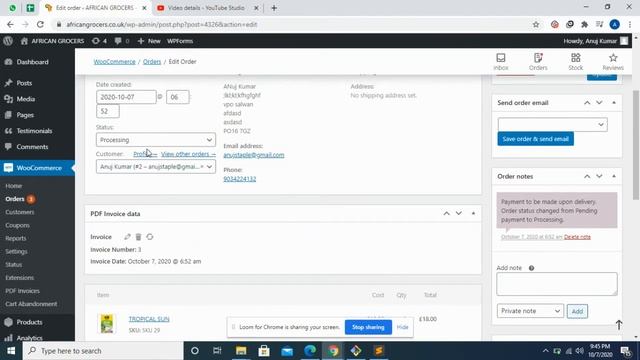
Task: Open the Orders activity panel icon
Action: point(538,62)
